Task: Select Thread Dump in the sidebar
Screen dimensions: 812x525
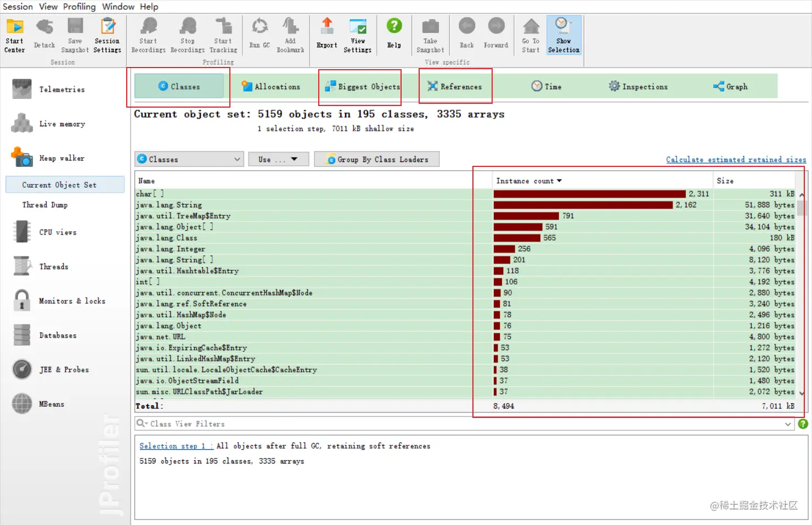Action: (45, 205)
